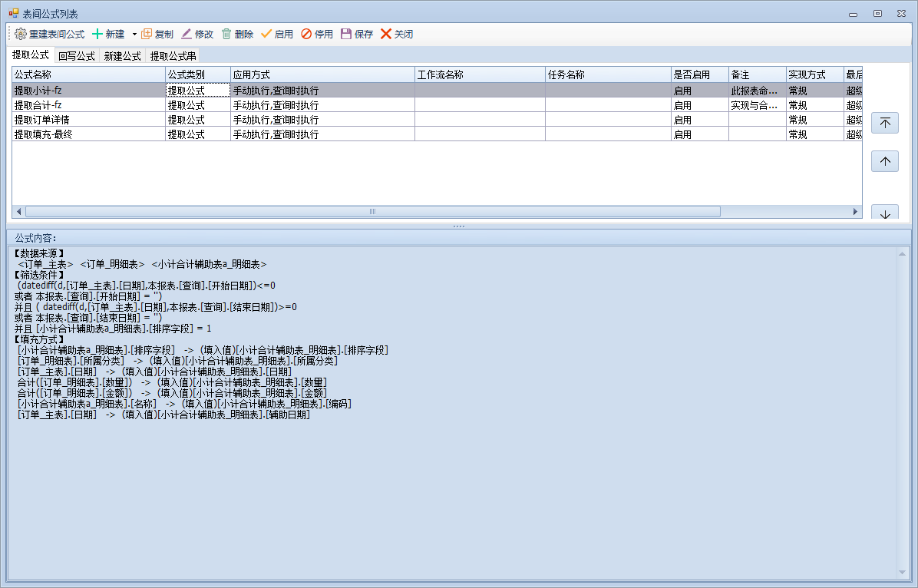Click the 启用 checkmark icon
918x588 pixels.
pyautogui.click(x=266, y=34)
